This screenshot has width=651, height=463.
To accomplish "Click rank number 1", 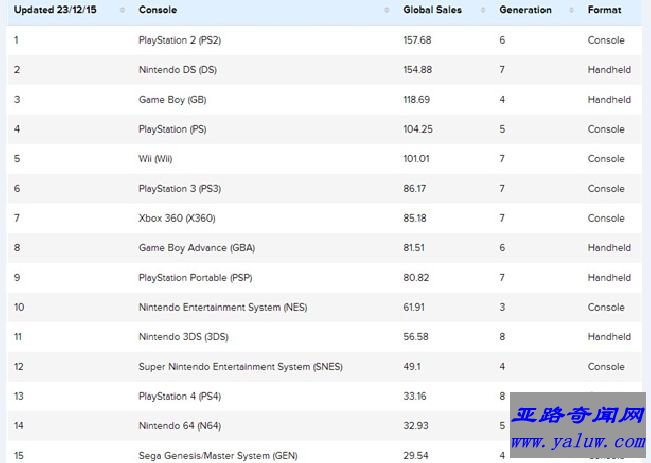I will (16, 40).
